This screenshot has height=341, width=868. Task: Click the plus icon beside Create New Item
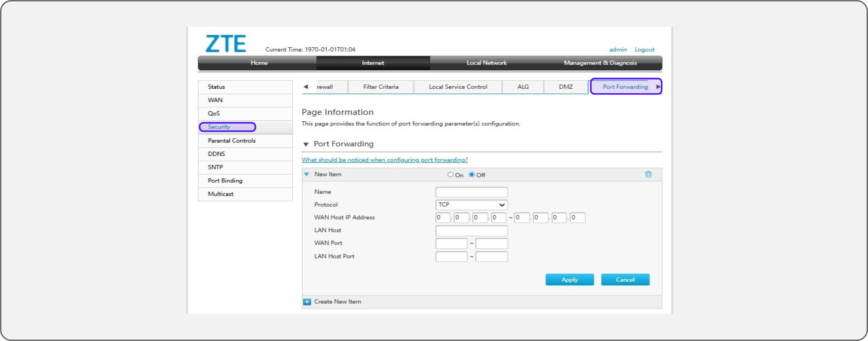[307, 302]
